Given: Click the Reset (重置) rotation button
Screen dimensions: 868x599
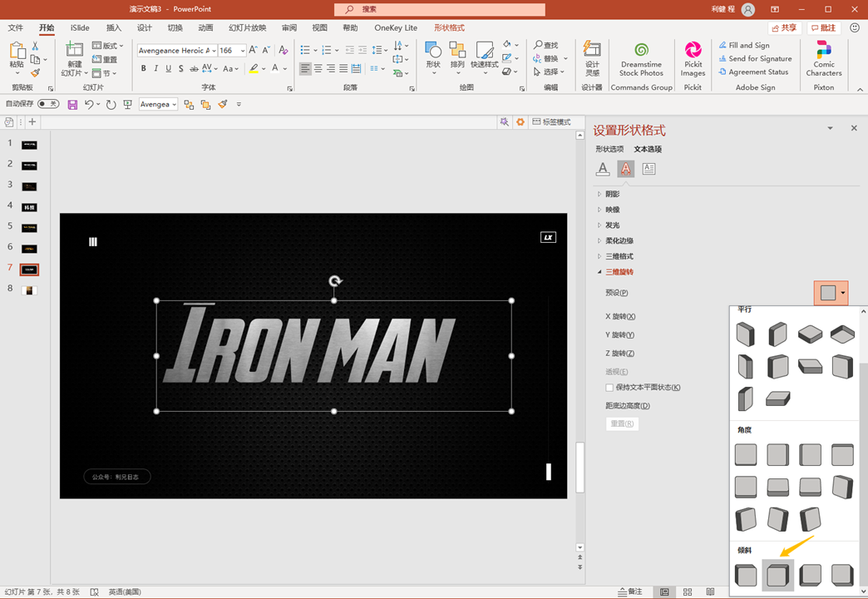Looking at the screenshot, I should tap(622, 424).
